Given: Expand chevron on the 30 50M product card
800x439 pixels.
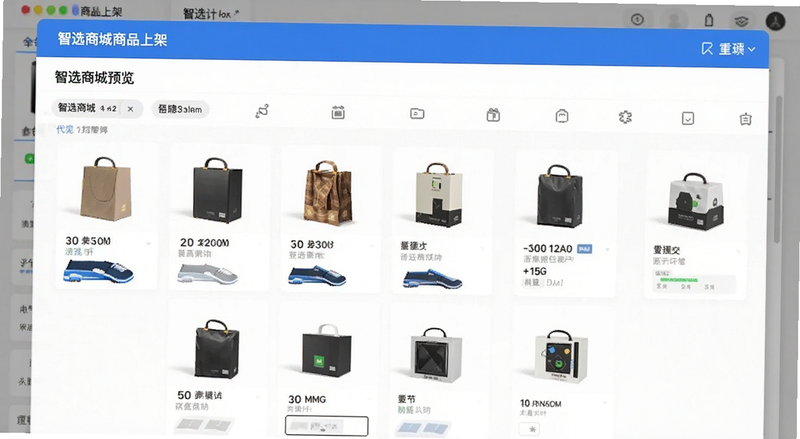Looking at the screenshot, I should [x=148, y=244].
